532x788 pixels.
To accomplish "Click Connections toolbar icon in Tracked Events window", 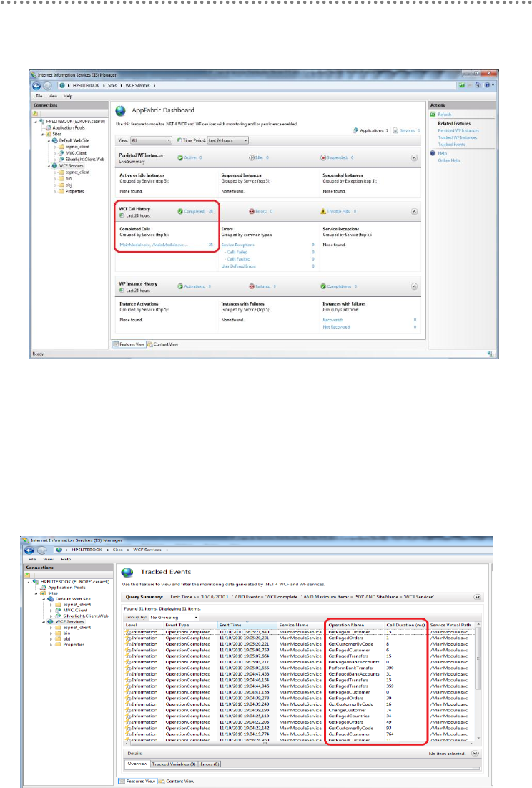I will coord(28,575).
